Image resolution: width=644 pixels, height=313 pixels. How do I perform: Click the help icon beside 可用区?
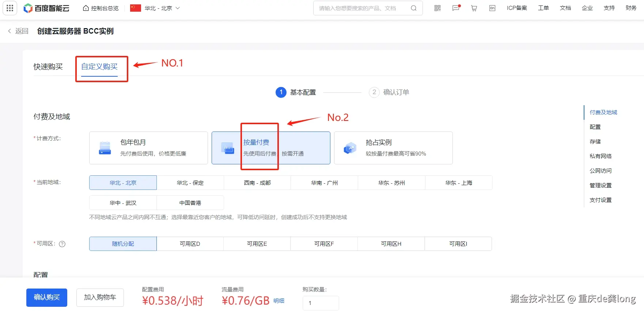[62, 244]
